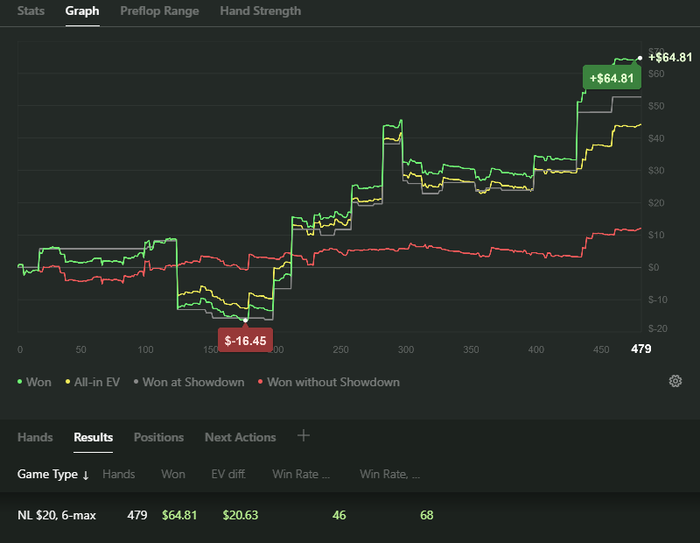Open the graph settings gear icon
This screenshot has width=700, height=543.
point(675,381)
